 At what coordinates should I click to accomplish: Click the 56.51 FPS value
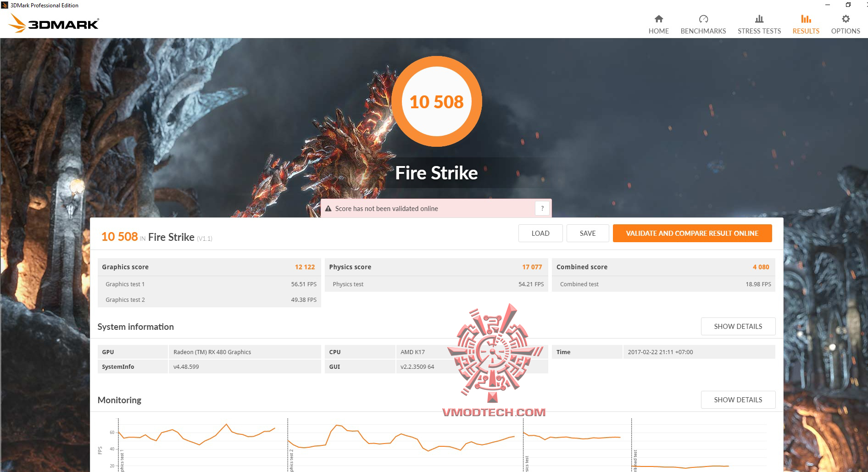pos(304,284)
